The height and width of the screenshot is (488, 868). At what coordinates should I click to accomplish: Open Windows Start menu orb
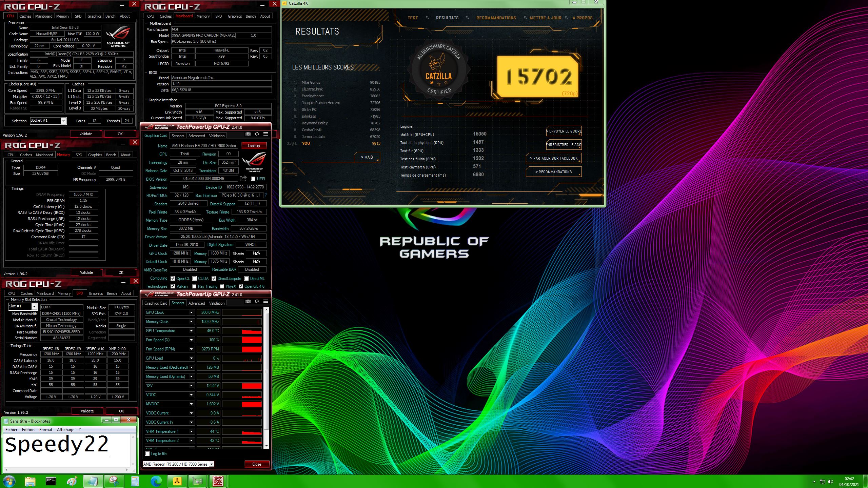tap(9, 481)
